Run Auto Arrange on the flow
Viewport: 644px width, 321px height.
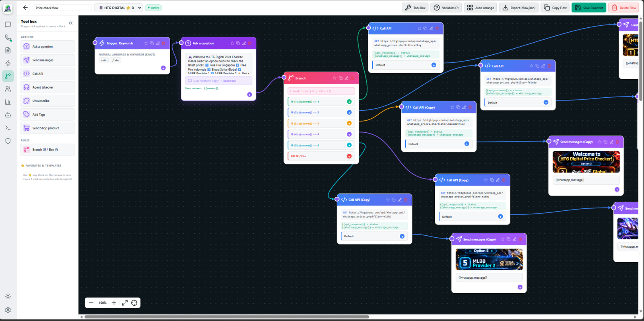pos(481,8)
